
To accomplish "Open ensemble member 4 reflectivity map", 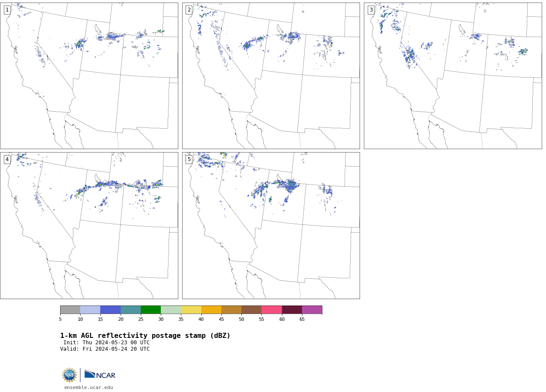I will click(89, 225).
